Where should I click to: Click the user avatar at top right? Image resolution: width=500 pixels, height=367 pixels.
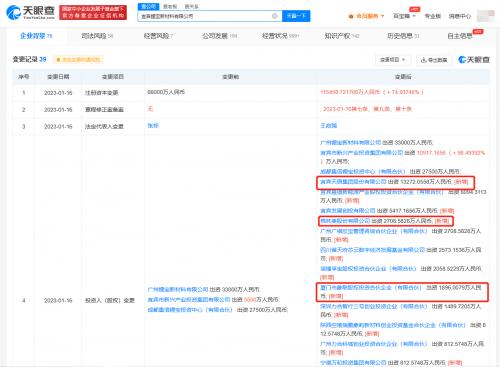point(485,16)
